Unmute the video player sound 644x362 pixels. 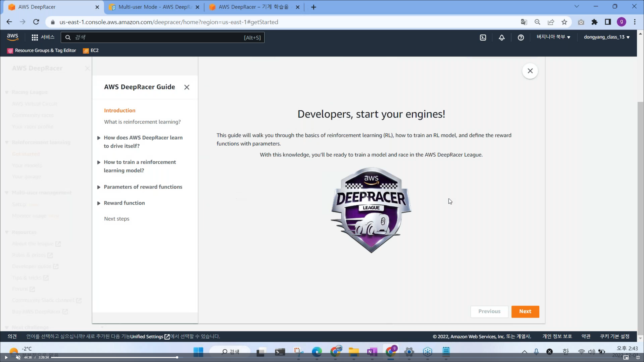tap(18, 357)
